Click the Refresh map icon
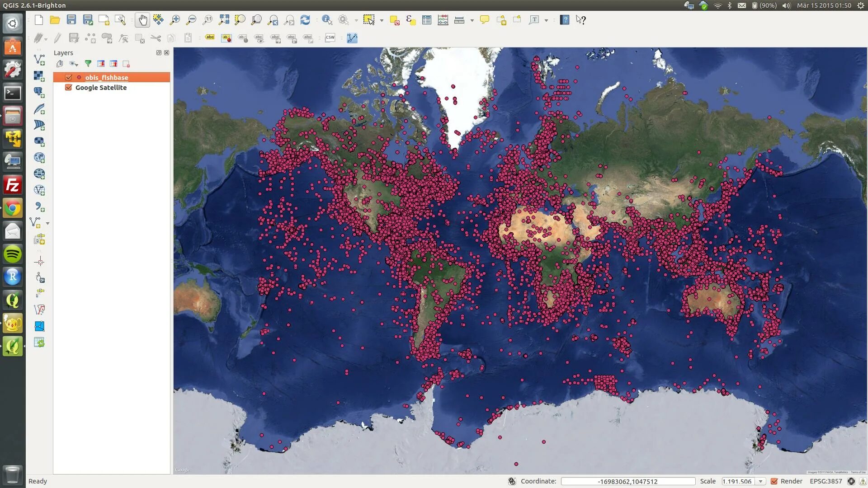The width and height of the screenshot is (868, 488). tap(305, 20)
